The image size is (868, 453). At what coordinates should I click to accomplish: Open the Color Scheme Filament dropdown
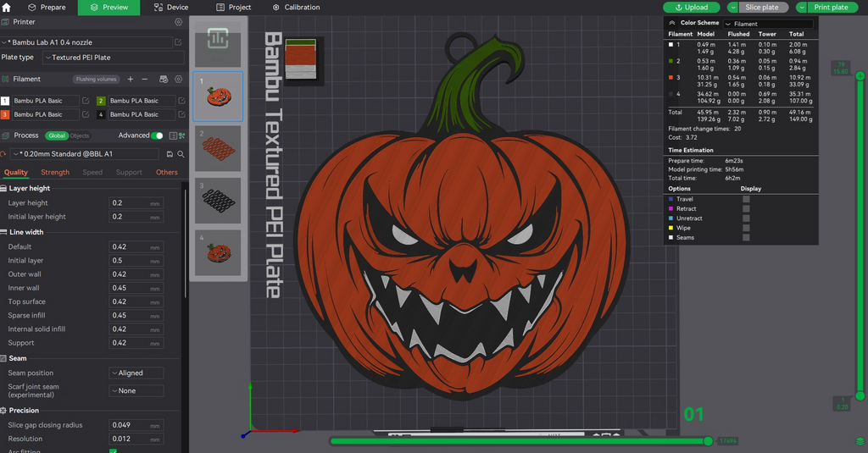768,24
